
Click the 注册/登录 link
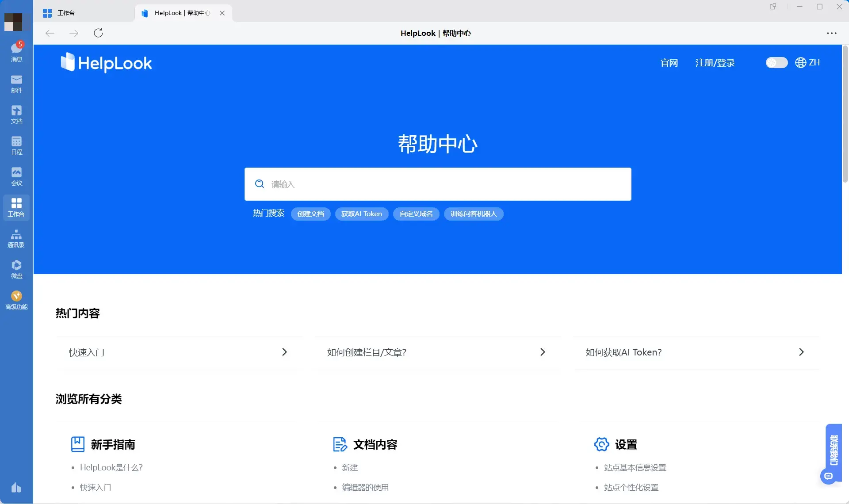[715, 63]
